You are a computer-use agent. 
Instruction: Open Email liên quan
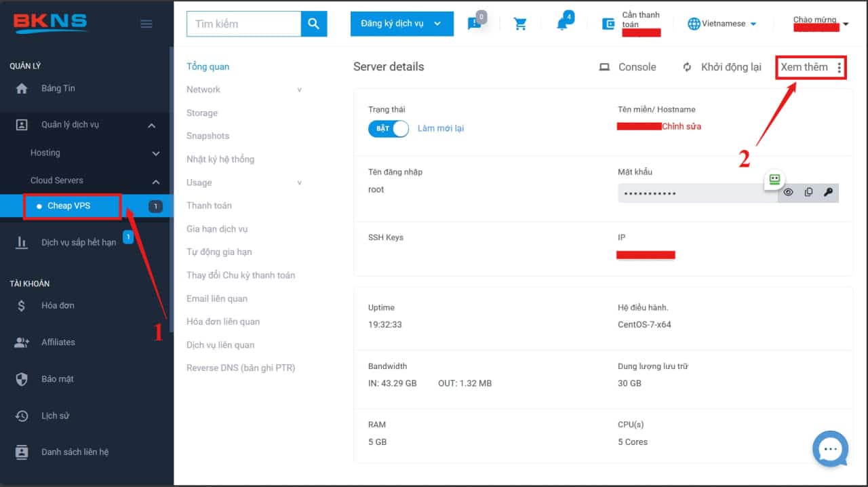tap(217, 298)
